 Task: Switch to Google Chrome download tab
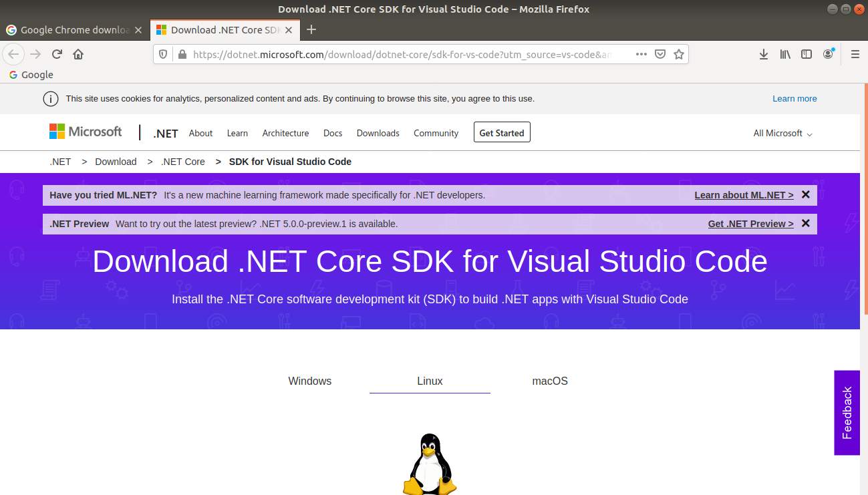pyautogui.click(x=75, y=30)
